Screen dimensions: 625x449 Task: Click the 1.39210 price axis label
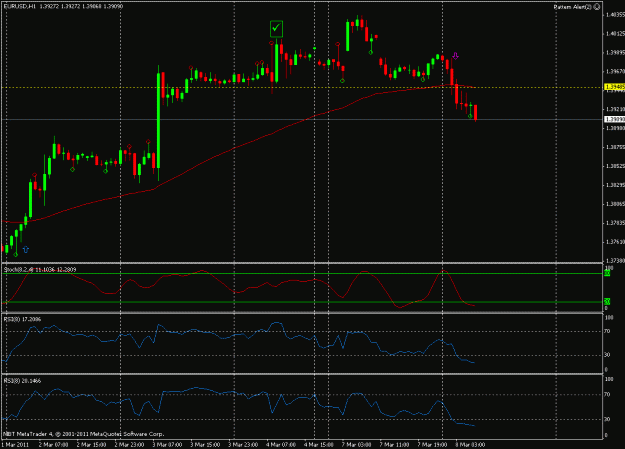(615, 109)
